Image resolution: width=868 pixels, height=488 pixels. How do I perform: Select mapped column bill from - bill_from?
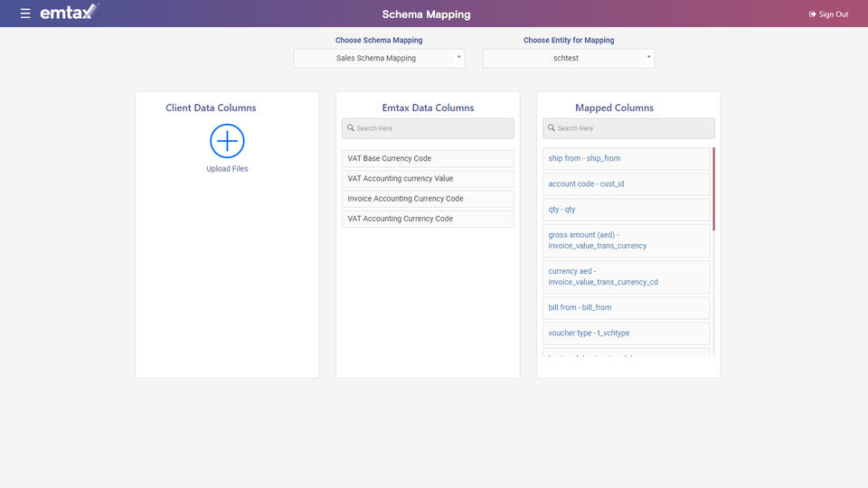[626, 307]
